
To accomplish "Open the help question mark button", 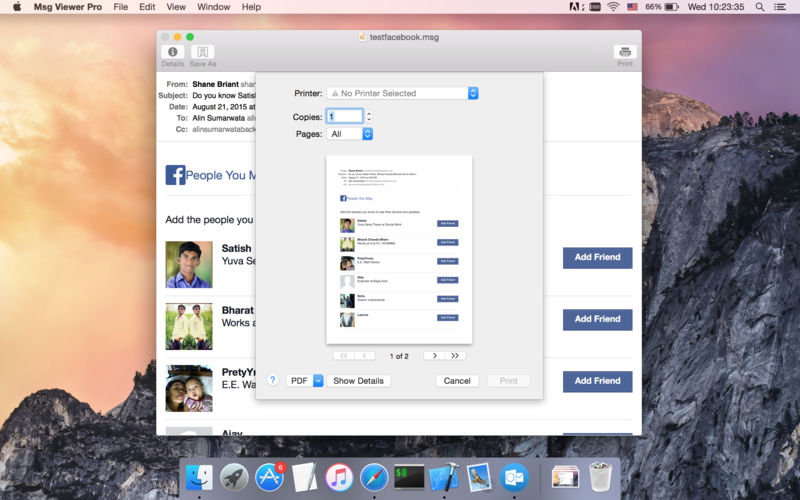I will click(x=272, y=380).
